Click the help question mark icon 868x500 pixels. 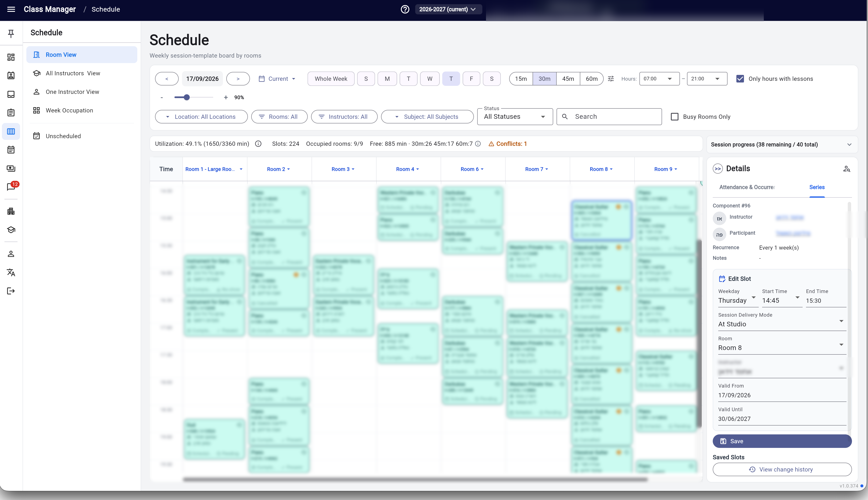point(405,9)
